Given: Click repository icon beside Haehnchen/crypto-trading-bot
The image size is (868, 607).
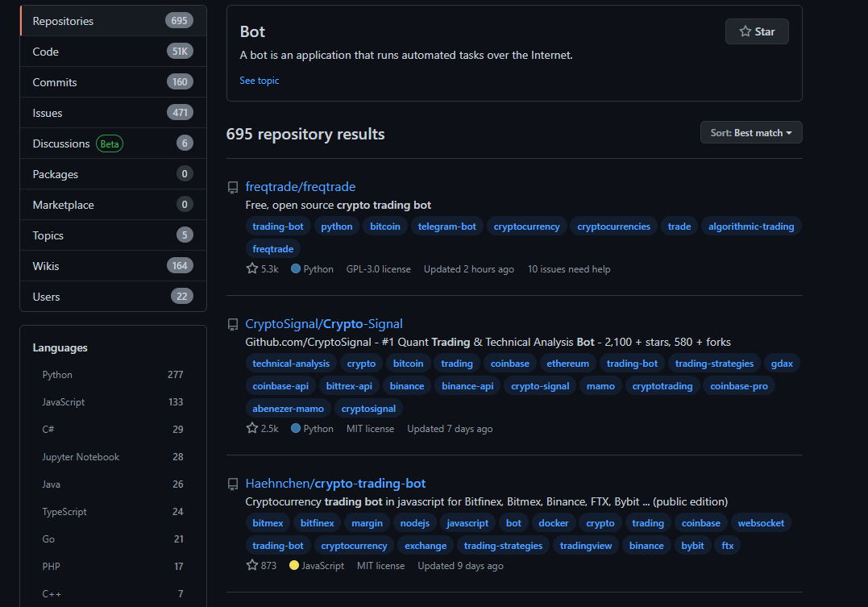Looking at the screenshot, I should (x=233, y=484).
